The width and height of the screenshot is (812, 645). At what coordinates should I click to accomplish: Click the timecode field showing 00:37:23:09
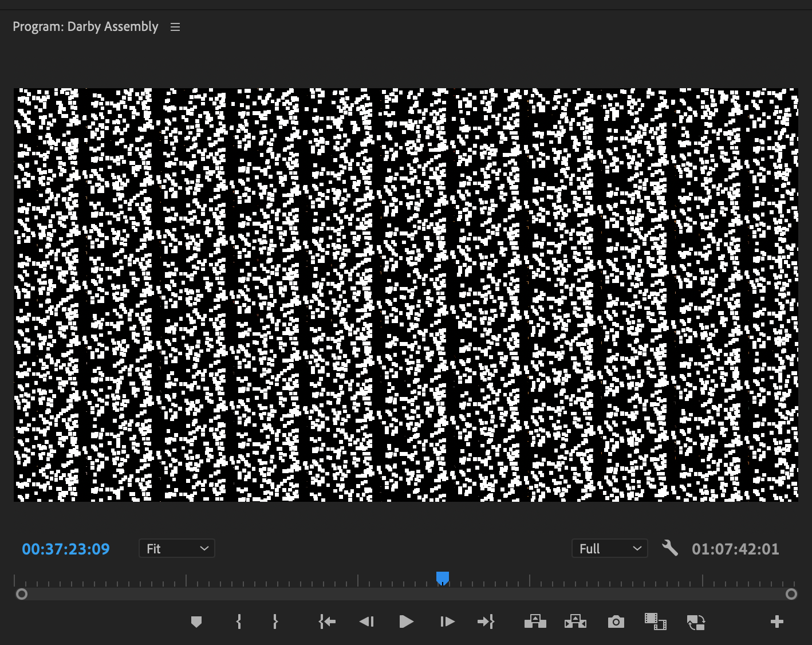tap(65, 549)
